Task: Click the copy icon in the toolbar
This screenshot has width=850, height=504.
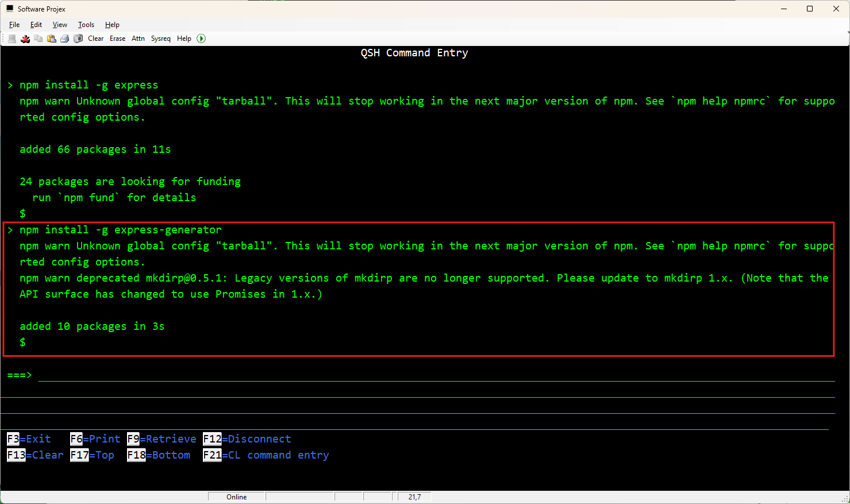Action: click(39, 39)
